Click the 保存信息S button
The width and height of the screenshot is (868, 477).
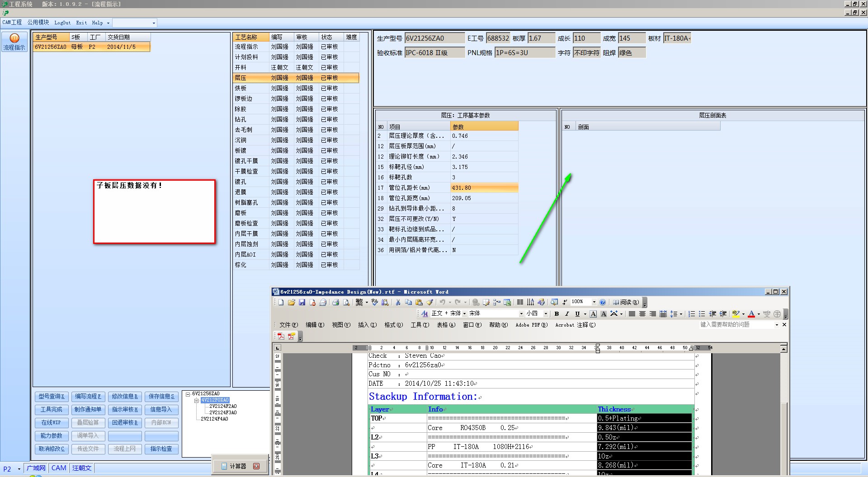pos(161,397)
